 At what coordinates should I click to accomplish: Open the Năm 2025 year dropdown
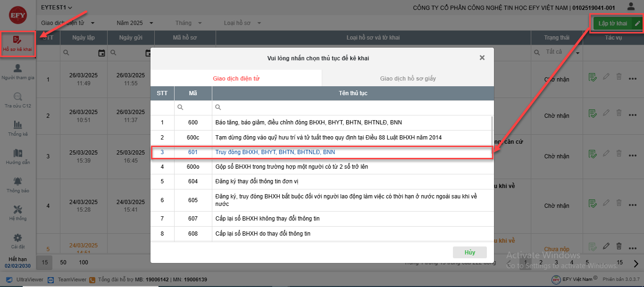coord(135,23)
